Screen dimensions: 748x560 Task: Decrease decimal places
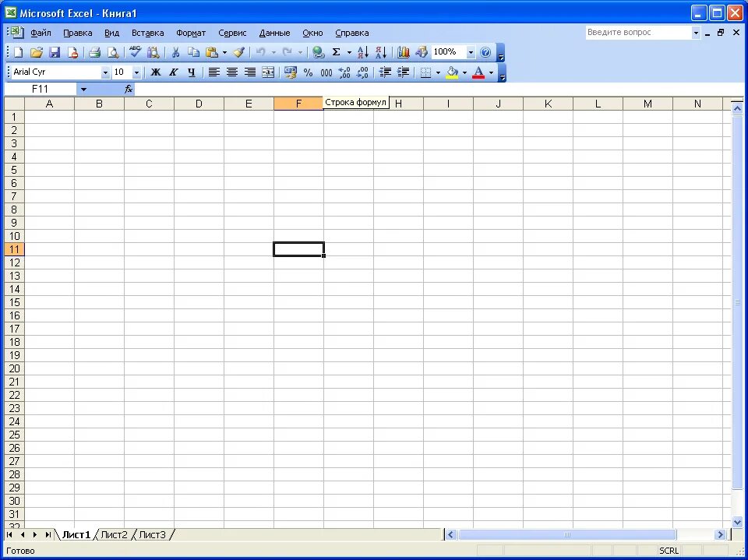[x=362, y=72]
